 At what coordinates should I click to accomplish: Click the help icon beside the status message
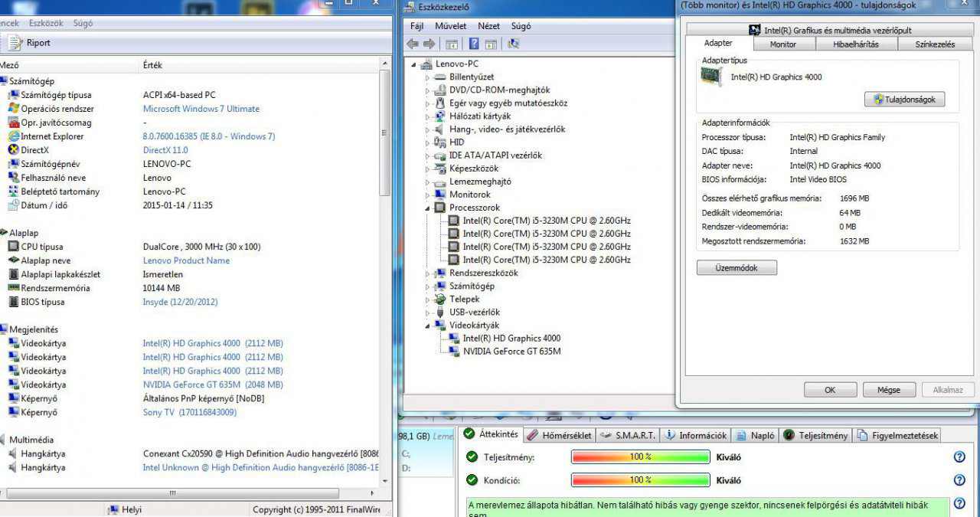(959, 505)
